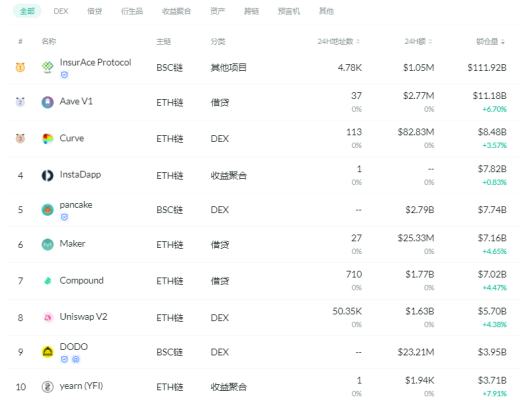Click the +4.65% change for Maker

point(494,251)
